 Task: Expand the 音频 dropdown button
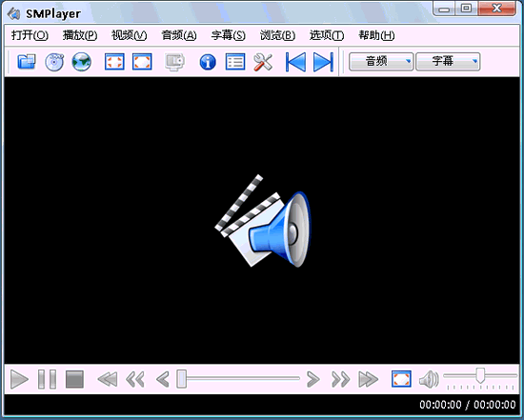tap(381, 62)
